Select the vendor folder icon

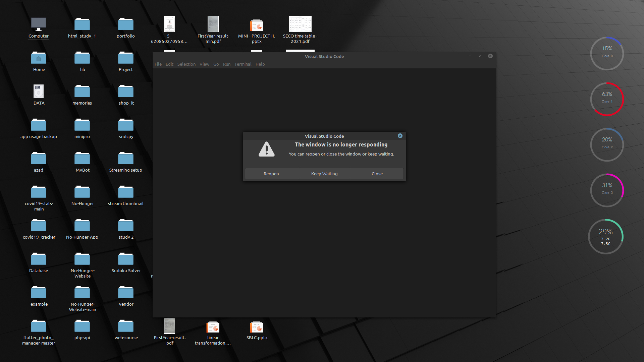click(126, 296)
